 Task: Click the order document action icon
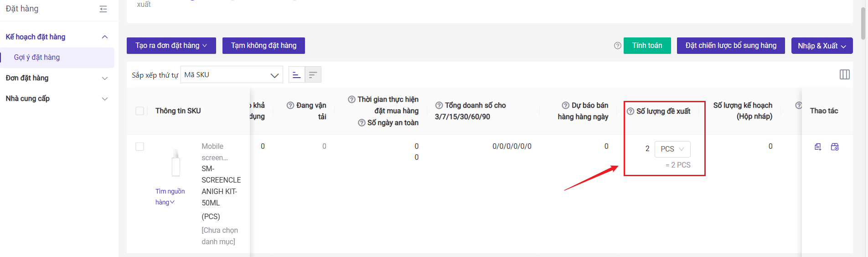point(818,147)
